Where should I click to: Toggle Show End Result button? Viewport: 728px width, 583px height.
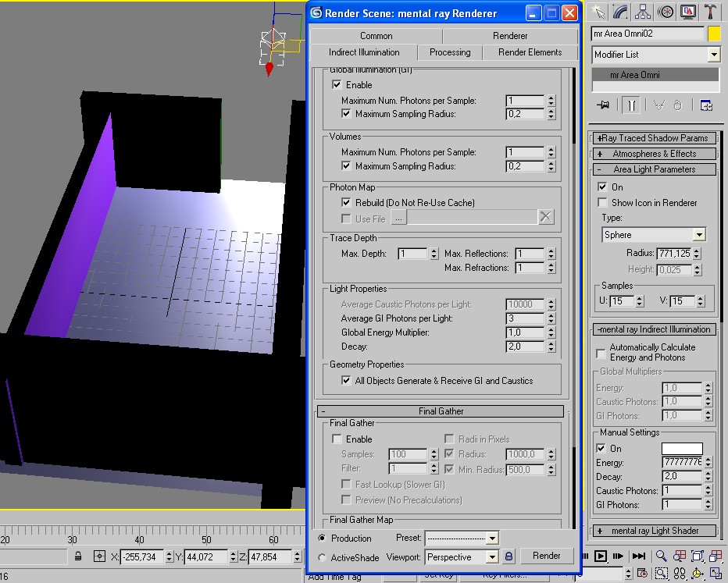[x=631, y=105]
